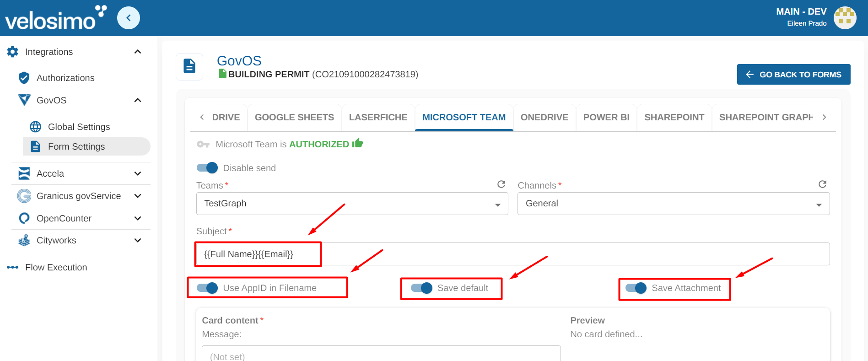
Task: Click the Integrations gear icon
Action: [13, 52]
